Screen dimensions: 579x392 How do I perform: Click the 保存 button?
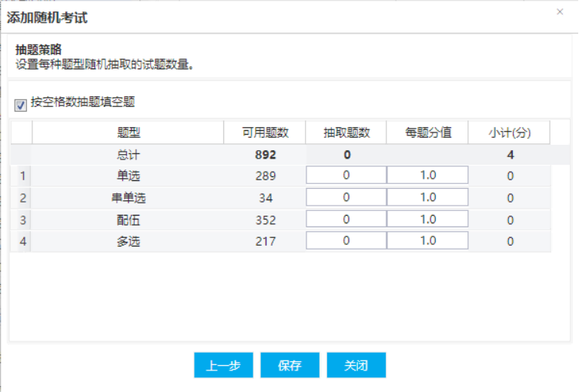click(x=289, y=365)
